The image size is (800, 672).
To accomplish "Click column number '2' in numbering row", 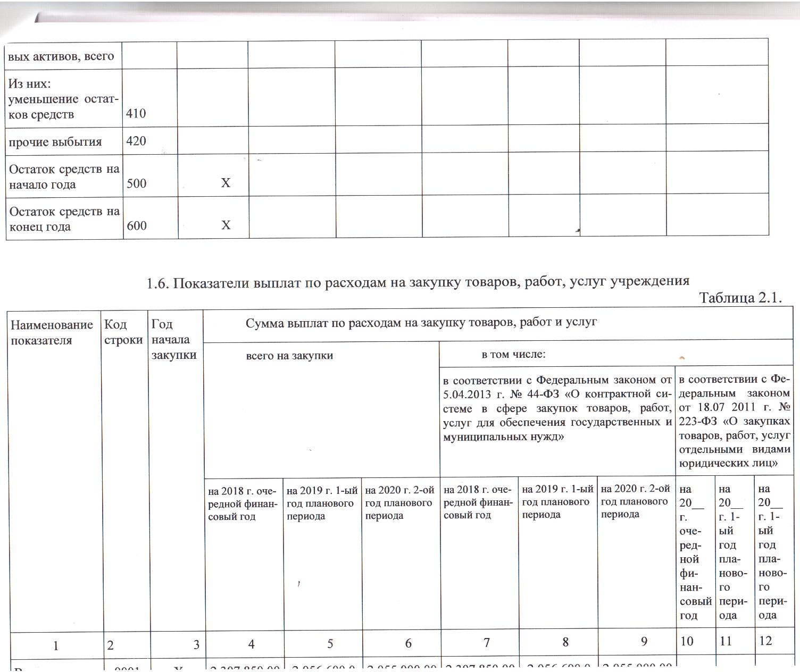I will coord(110,645).
